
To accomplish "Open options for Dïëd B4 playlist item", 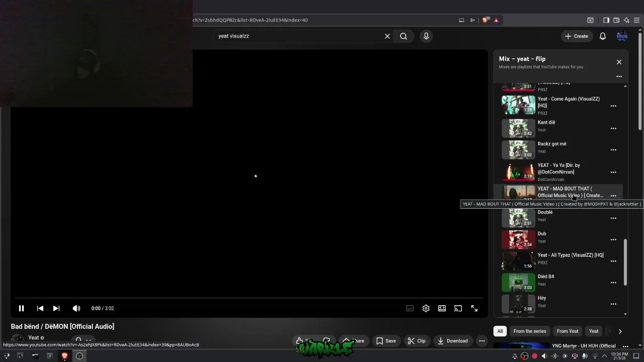I will click(x=613, y=283).
